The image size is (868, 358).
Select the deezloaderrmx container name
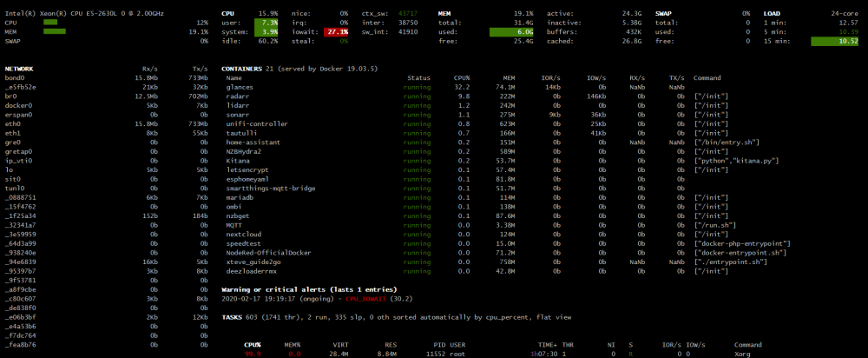click(252, 271)
